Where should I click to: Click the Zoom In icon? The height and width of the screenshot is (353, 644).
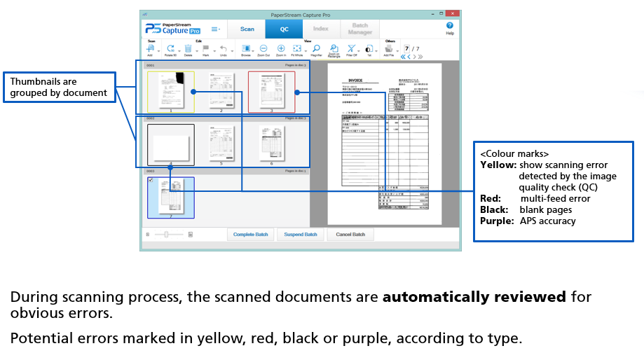click(280, 49)
